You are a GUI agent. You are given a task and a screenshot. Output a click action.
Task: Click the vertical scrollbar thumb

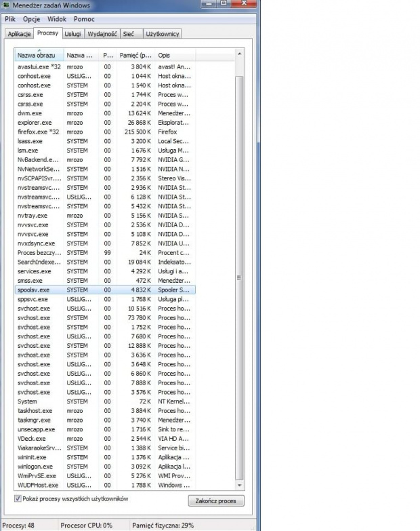(239, 277)
